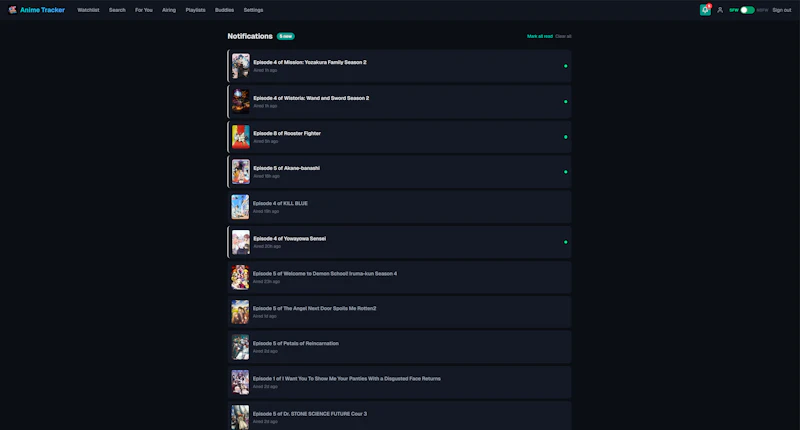Click unread dot on Yowayowa Sensei row
Image resolution: width=800 pixels, height=430 pixels.
565,242
